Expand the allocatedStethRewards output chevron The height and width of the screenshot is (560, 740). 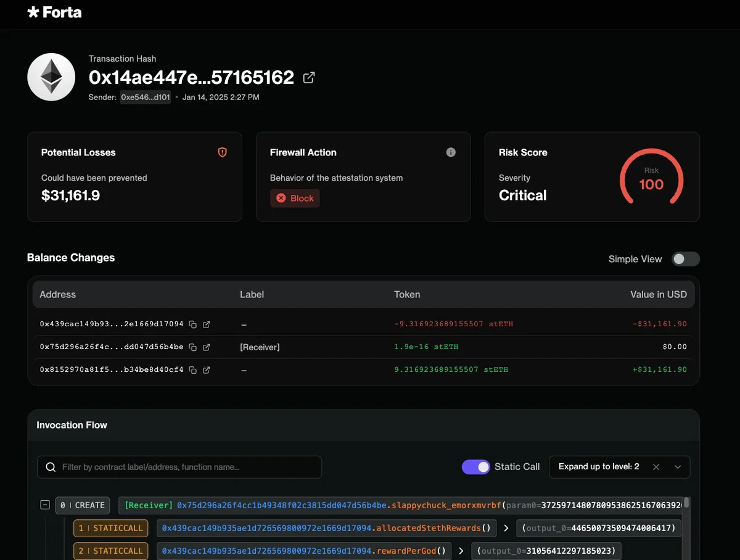pos(506,528)
